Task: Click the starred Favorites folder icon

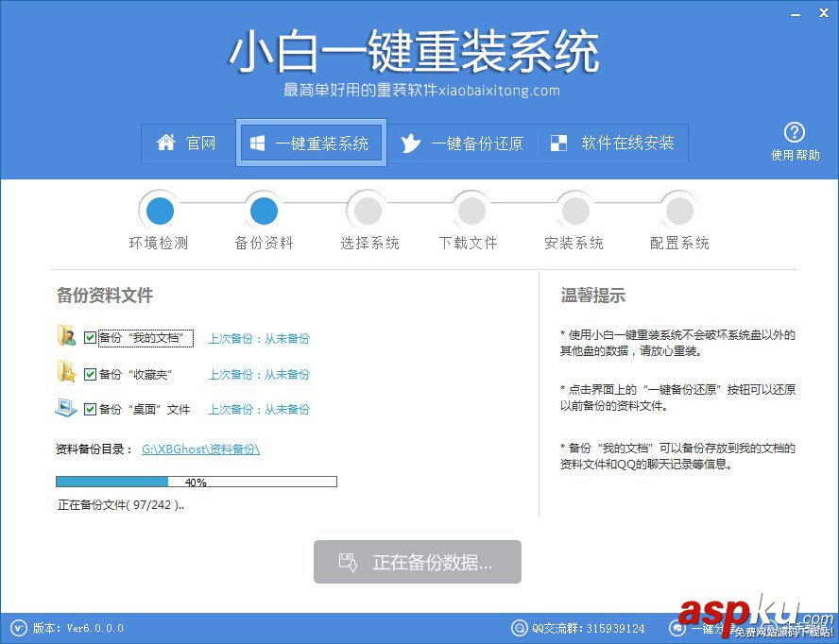Action: click(x=67, y=374)
